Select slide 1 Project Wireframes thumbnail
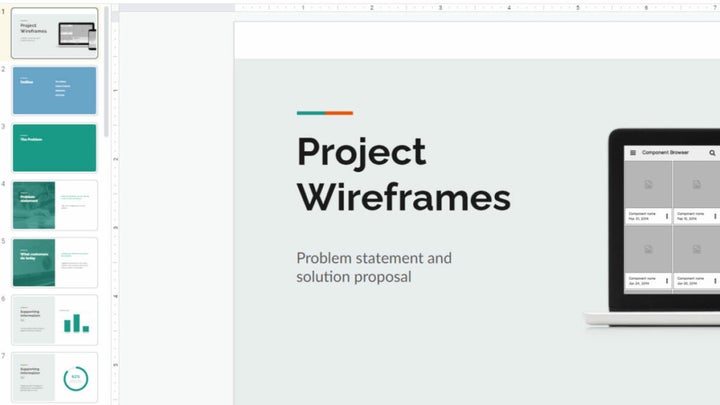Screen dimensions: 720x405 pyautogui.click(x=55, y=34)
